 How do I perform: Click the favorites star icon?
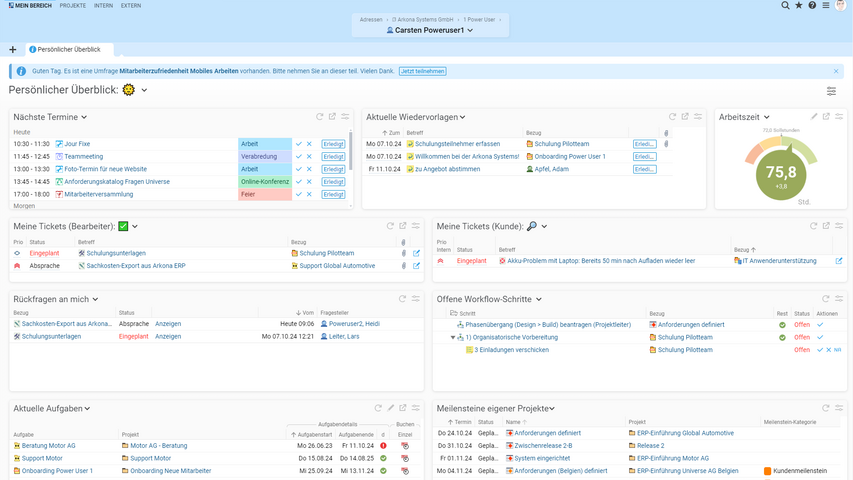tap(798, 6)
